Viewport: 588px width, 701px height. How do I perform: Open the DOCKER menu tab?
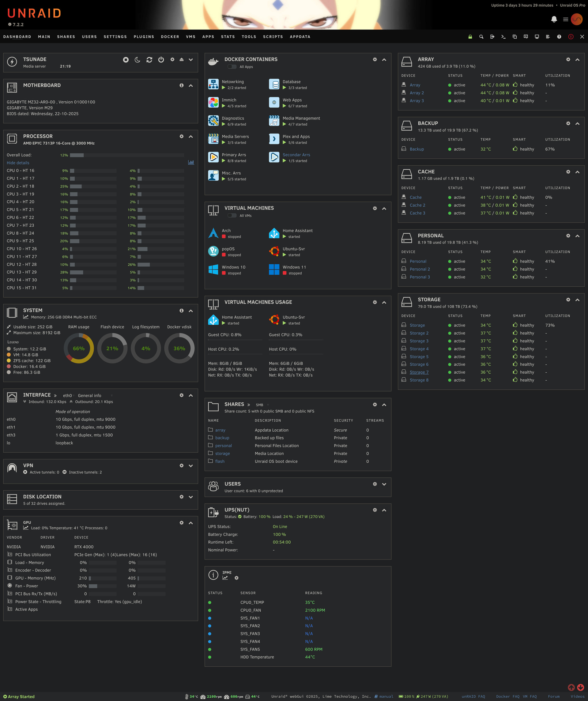[x=170, y=37]
